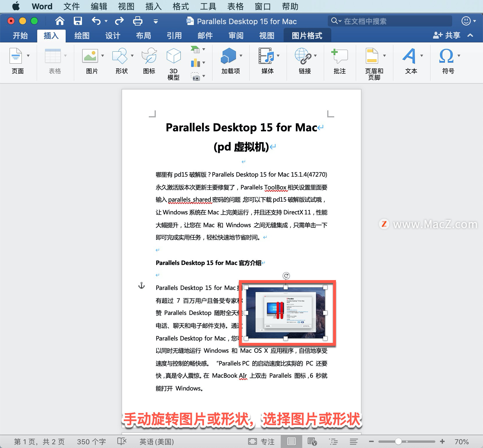Switch to the 设计 (Design) tab
The image size is (483, 448).
tap(113, 36)
